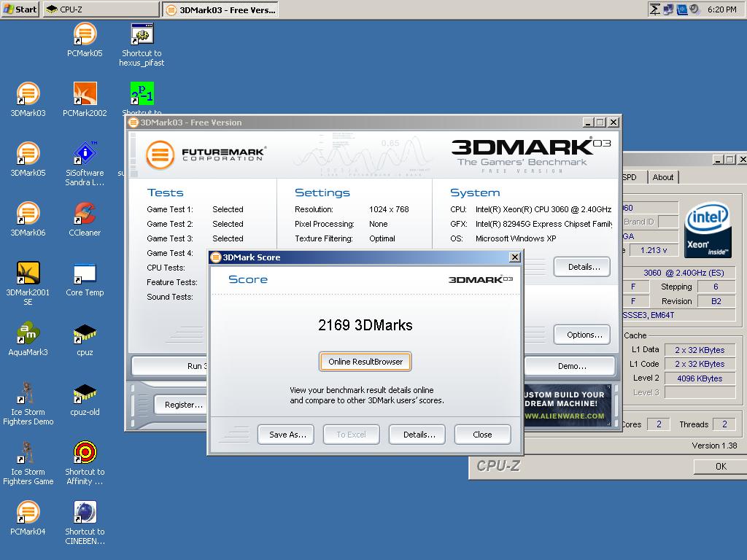
Task: Open the AquaMark3 desktop icon
Action: pyautogui.click(x=28, y=339)
